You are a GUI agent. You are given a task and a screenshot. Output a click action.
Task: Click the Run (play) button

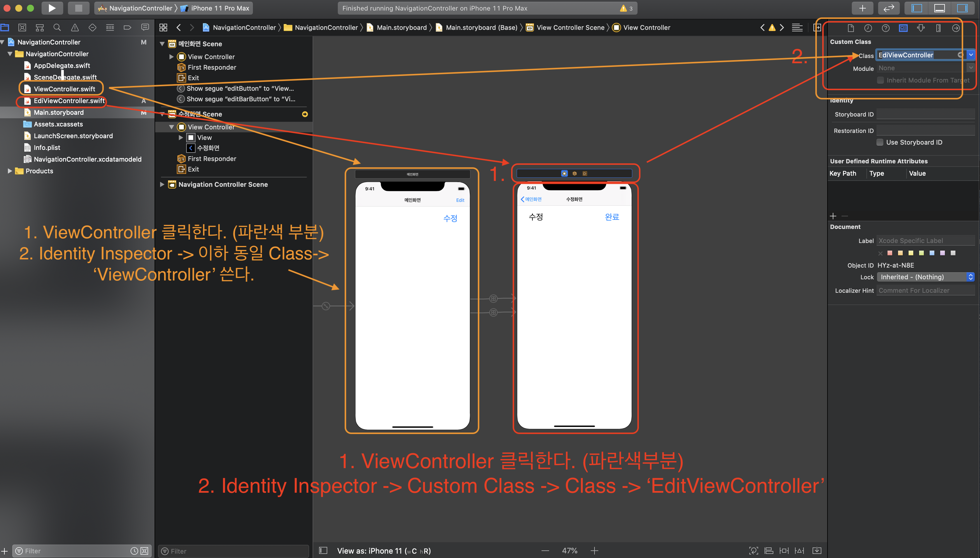coord(52,8)
